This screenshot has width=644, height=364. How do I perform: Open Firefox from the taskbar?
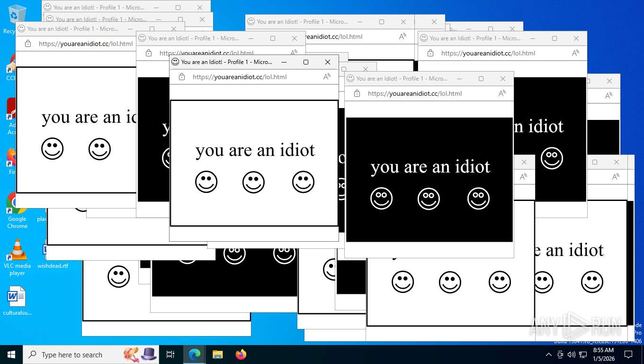pos(241,355)
